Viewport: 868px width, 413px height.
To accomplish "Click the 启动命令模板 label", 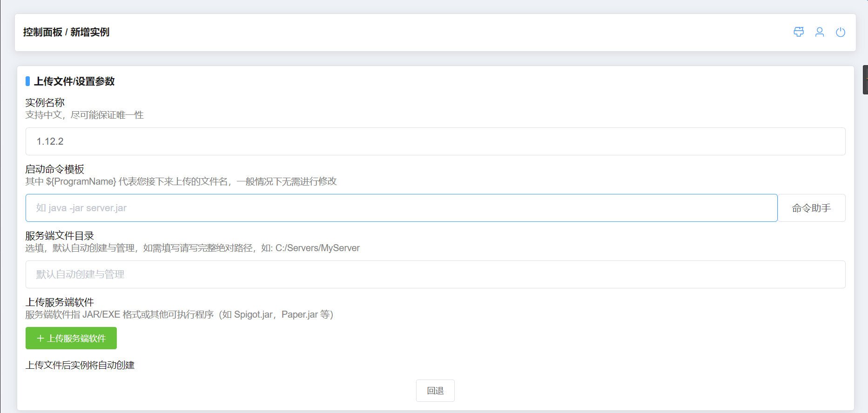I will coord(55,169).
